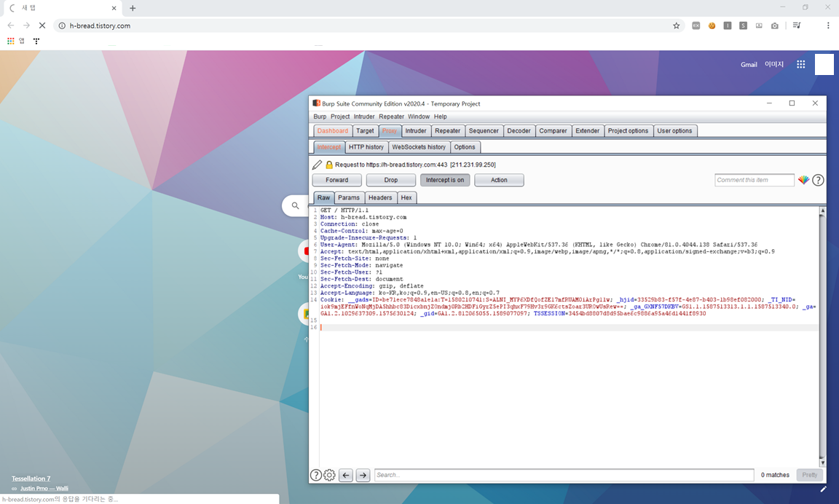
Task: Go to previous search match arrow
Action: pos(346,475)
